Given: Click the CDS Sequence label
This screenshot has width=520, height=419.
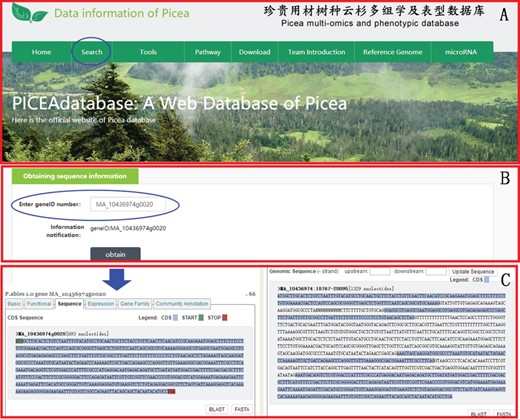Looking at the screenshot, I should tap(25, 318).
